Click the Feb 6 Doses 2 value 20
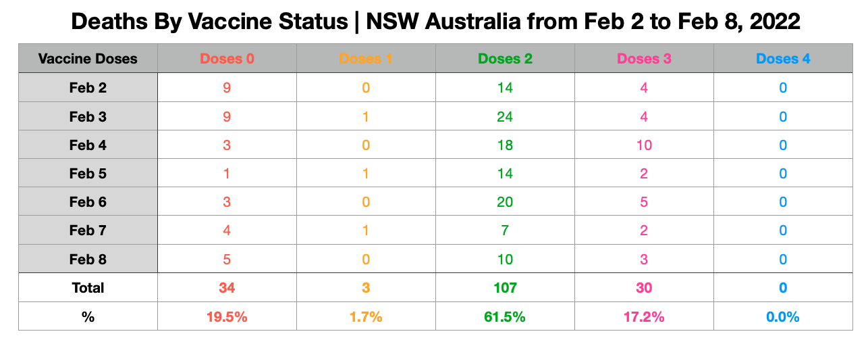 pyautogui.click(x=505, y=202)
